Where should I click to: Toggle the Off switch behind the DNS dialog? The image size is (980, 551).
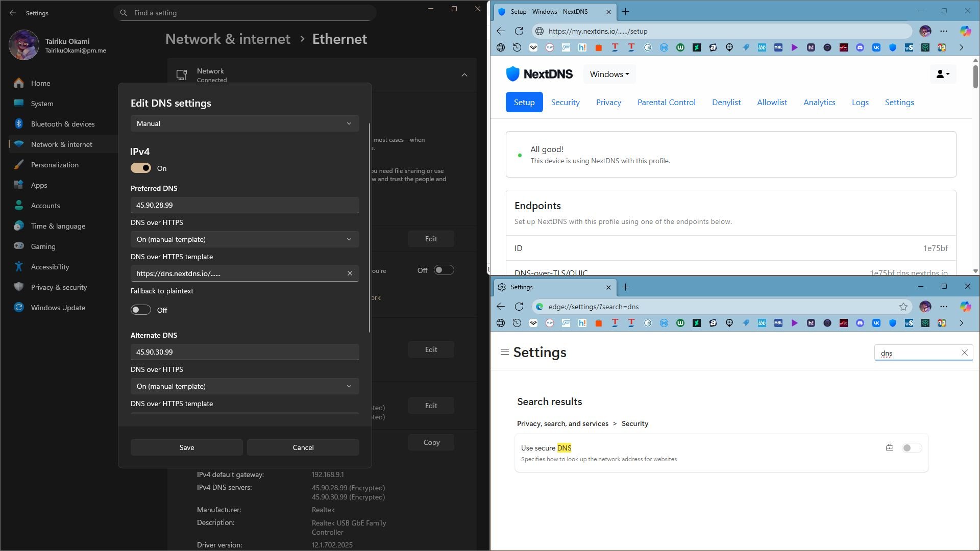(444, 270)
